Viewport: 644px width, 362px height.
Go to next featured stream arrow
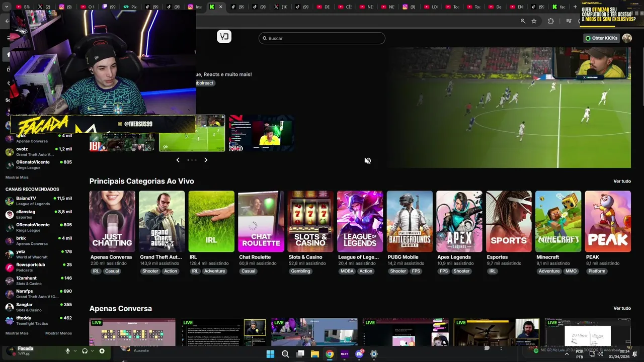[x=206, y=160]
